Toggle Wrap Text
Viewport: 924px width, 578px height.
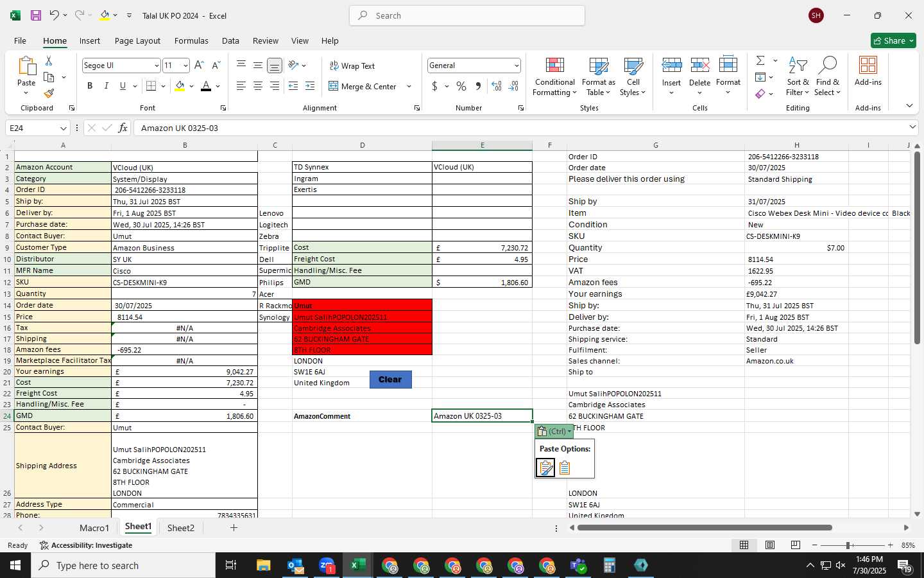point(352,66)
